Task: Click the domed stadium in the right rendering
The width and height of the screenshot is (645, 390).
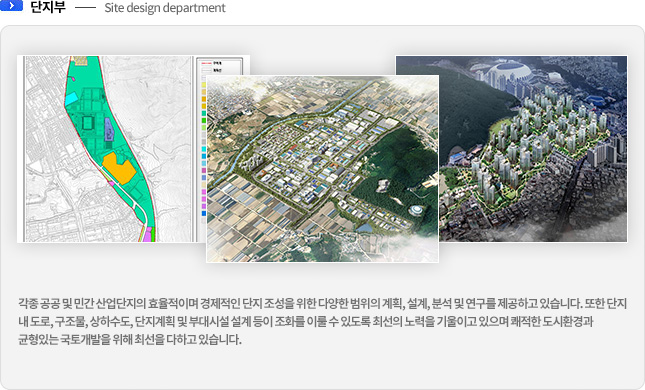Action: [x=509, y=72]
